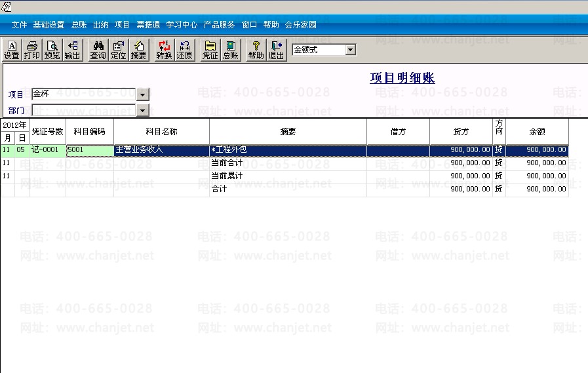Click the 借方 column header

coord(398,132)
